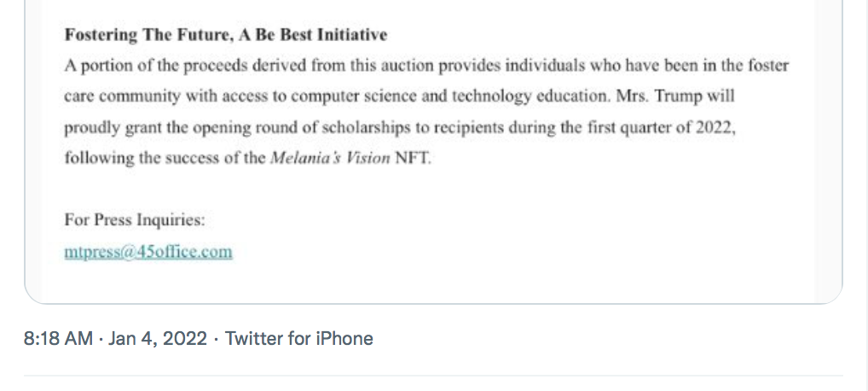
Task: Click the words technology education
Action: point(531,96)
